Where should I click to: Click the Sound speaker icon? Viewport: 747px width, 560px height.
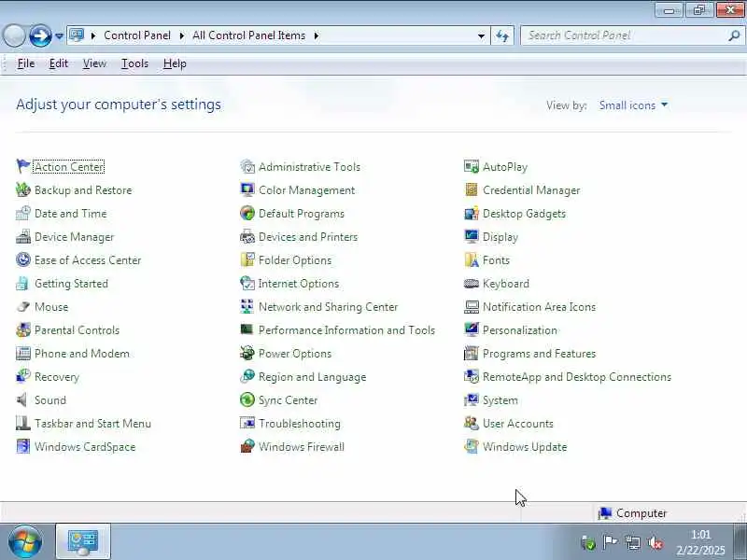point(22,399)
